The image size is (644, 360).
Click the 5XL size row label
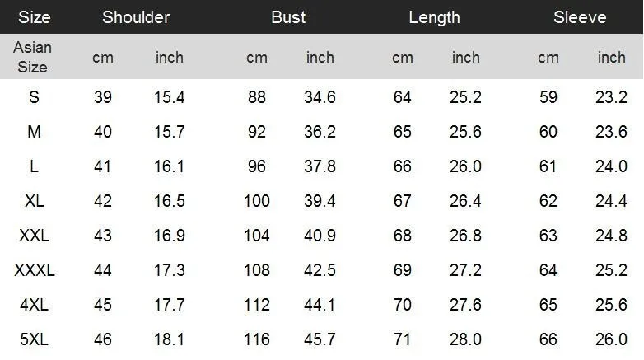(x=34, y=339)
